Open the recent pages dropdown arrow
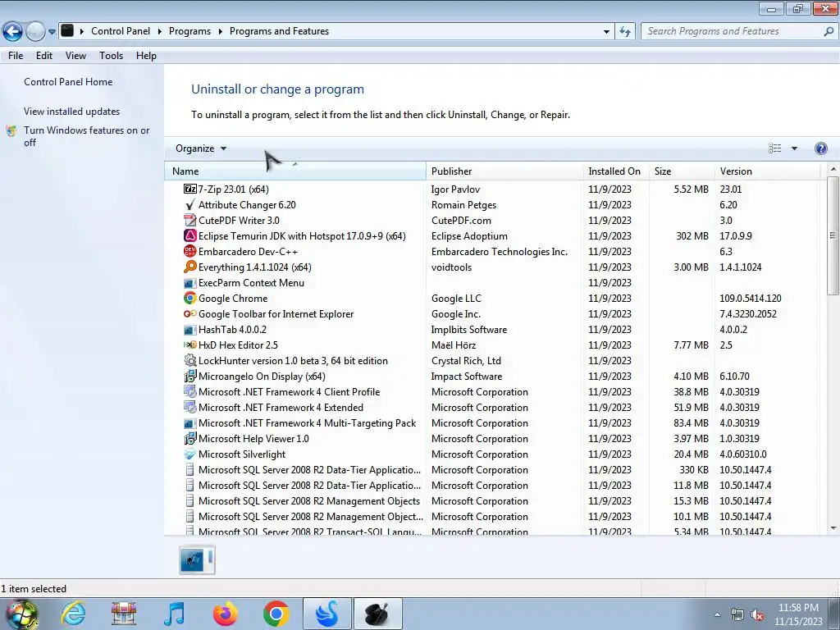The image size is (840, 630). coord(52,32)
